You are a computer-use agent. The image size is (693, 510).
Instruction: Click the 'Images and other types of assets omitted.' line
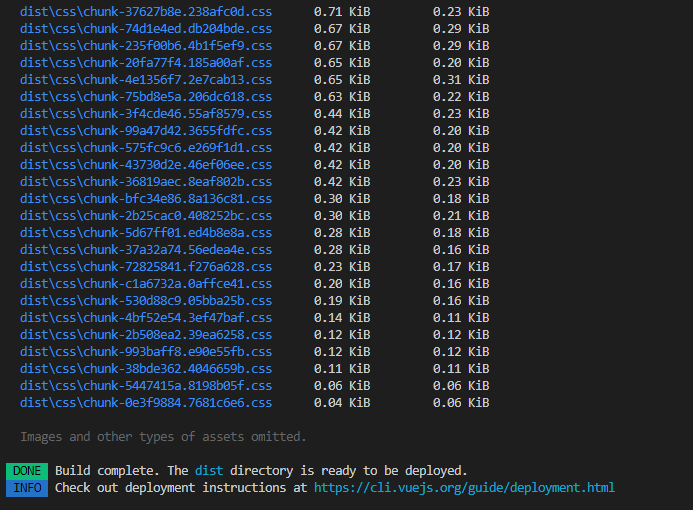tap(163, 437)
